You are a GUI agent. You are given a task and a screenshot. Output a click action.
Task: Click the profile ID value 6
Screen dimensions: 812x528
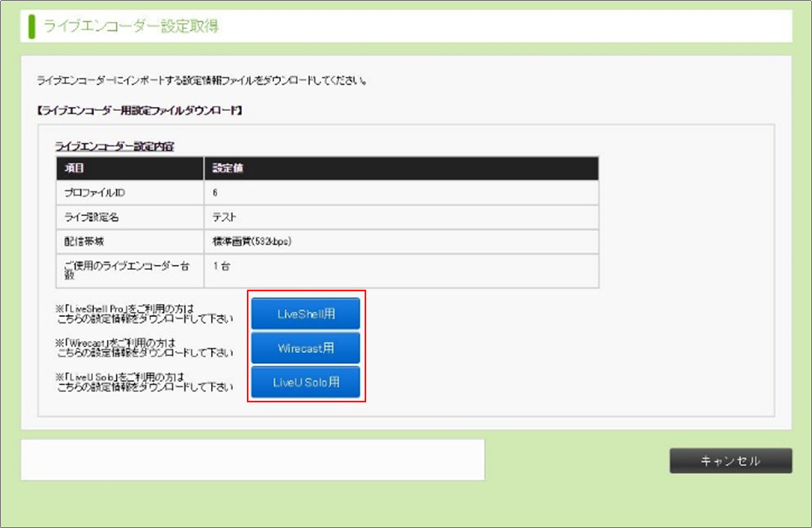click(x=215, y=193)
